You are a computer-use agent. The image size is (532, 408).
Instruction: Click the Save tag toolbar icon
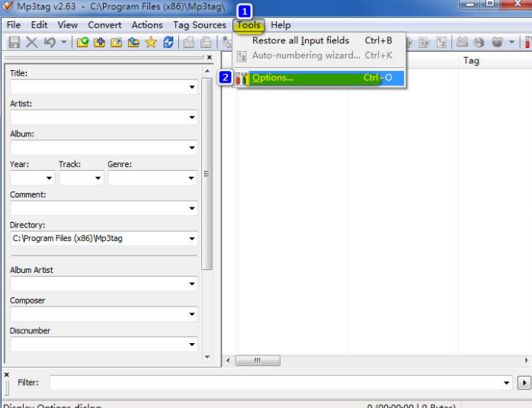pyautogui.click(x=14, y=43)
